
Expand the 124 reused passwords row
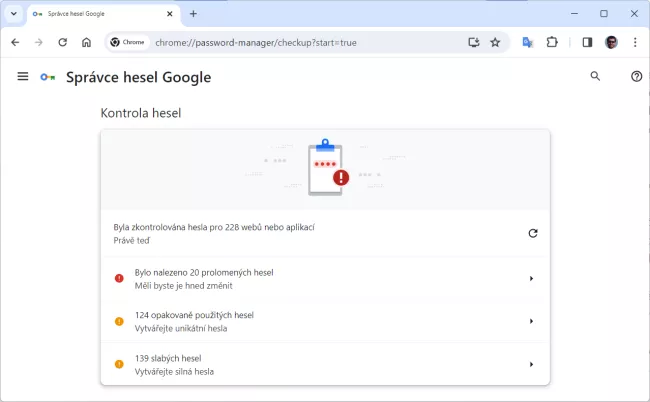(x=531, y=321)
